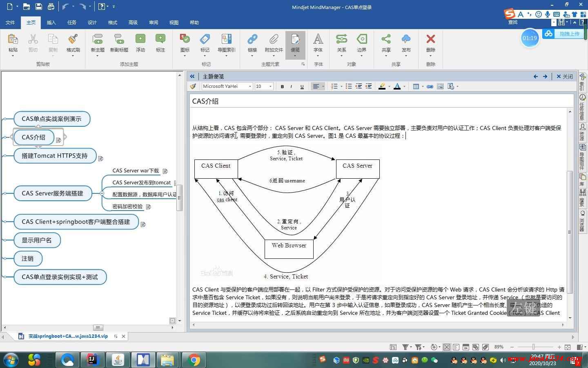Click the red 删除 delete icon
Screen dimensions: 588x368
click(430, 39)
